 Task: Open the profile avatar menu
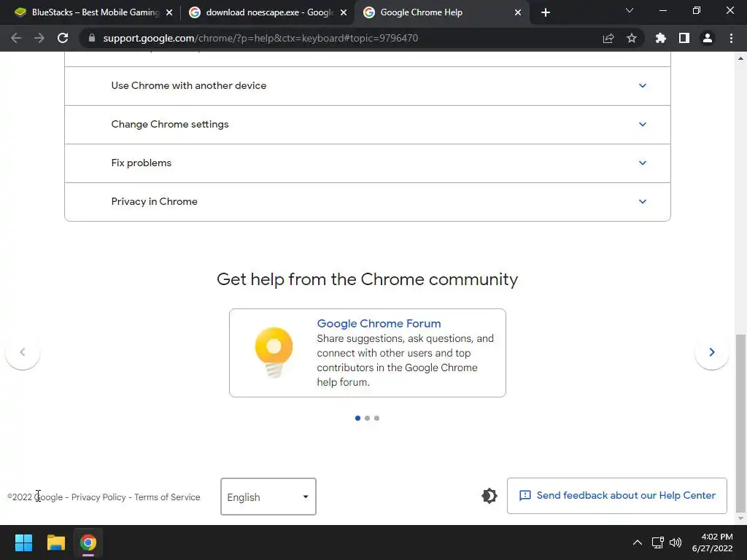coord(708,38)
